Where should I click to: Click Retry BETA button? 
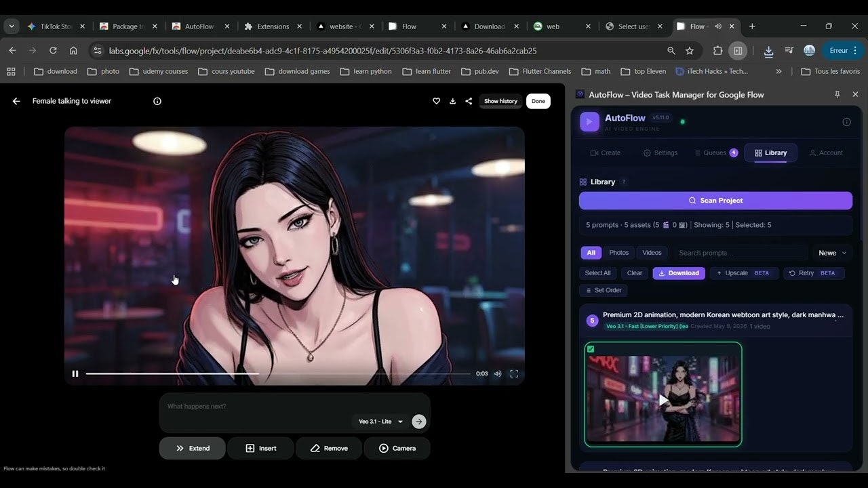[814, 273]
